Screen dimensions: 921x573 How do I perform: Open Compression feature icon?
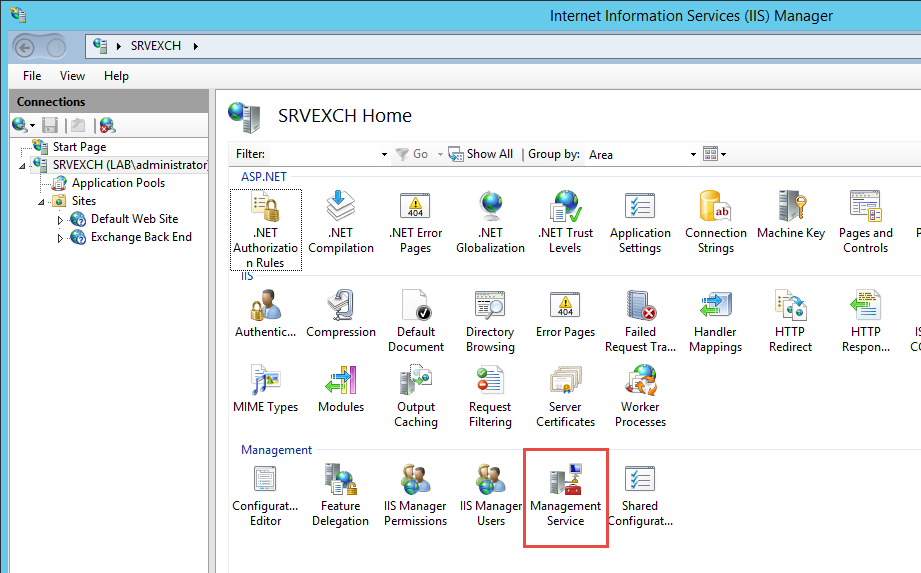tap(341, 314)
